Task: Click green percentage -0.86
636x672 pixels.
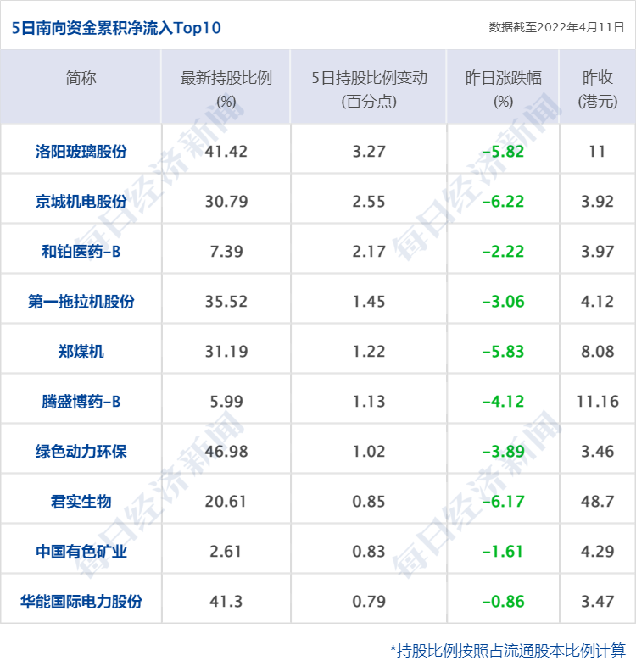Action: click(x=503, y=602)
